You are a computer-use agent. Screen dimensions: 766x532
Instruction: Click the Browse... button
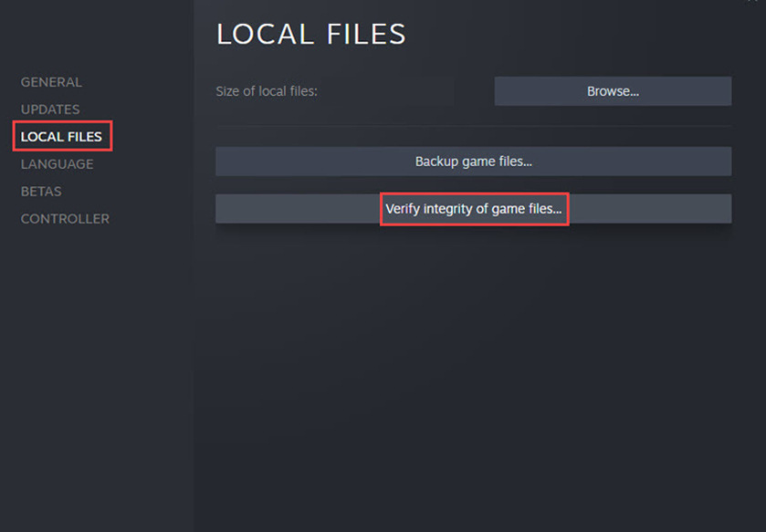tap(613, 91)
